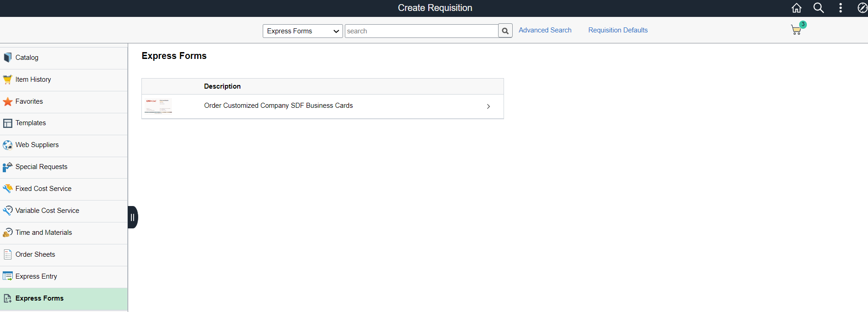This screenshot has width=868, height=312.
Task: Click the Description column header
Action: tap(222, 86)
